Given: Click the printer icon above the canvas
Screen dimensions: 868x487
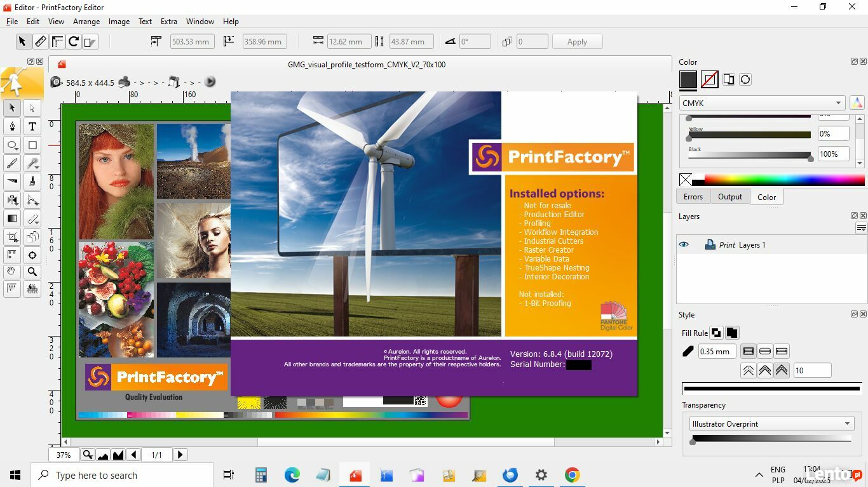Looking at the screenshot, I should (125, 82).
